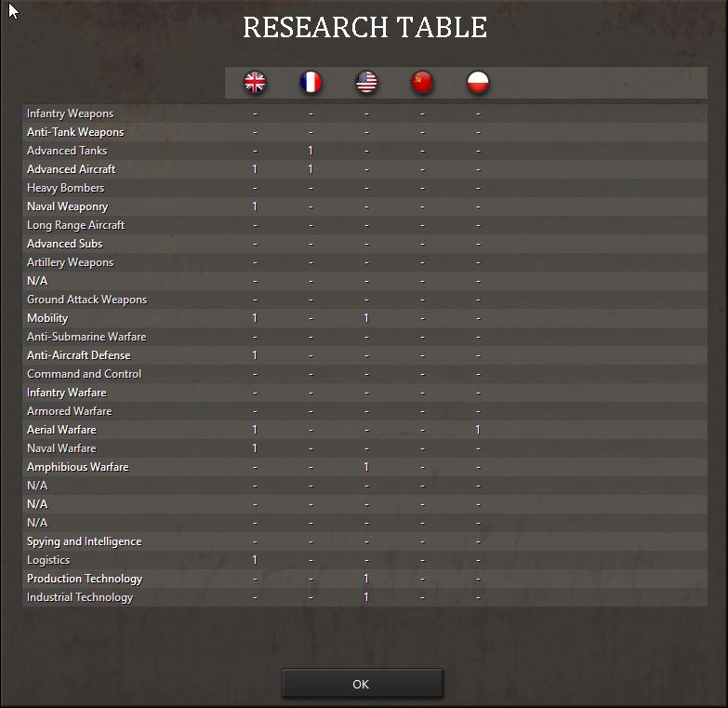Select the Infantry Warfare row label

[x=66, y=393]
